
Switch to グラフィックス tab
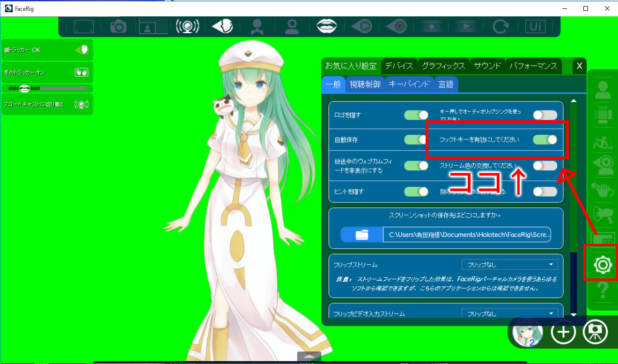(443, 66)
